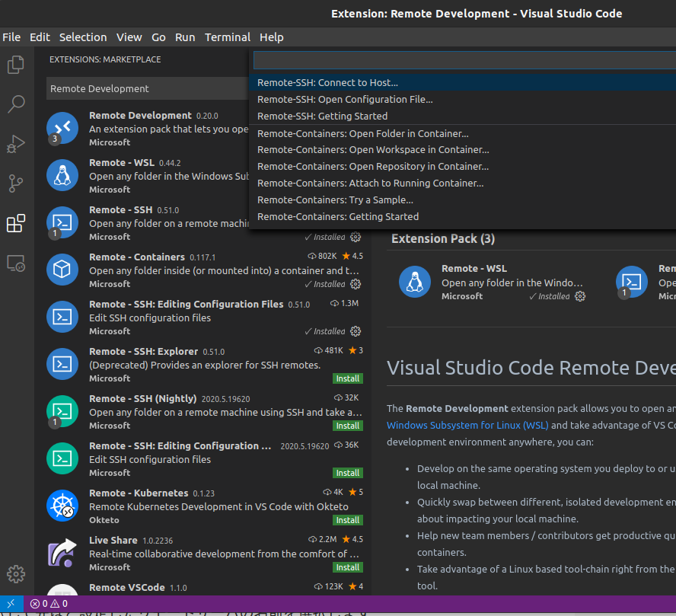This screenshot has height=616, width=676.
Task: Open the Edit menu
Action: [x=40, y=37]
